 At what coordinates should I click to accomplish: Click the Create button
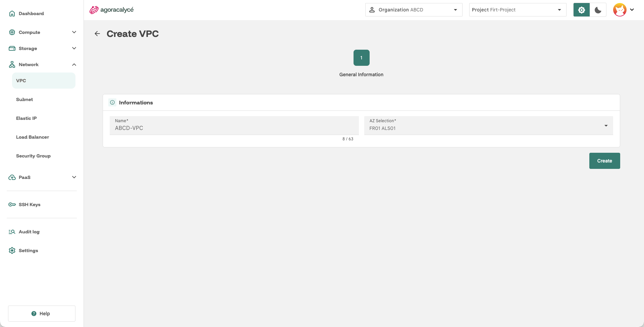pos(604,161)
